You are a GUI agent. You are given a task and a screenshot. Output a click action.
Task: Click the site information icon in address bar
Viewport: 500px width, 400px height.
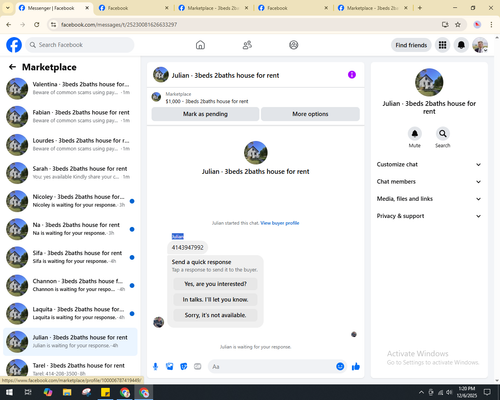(53, 24)
